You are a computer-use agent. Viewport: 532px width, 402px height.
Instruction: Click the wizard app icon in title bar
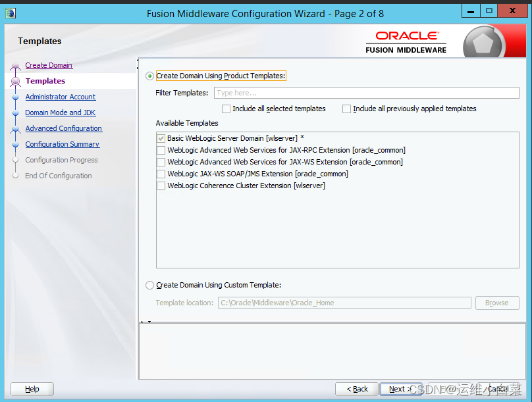coord(11,13)
